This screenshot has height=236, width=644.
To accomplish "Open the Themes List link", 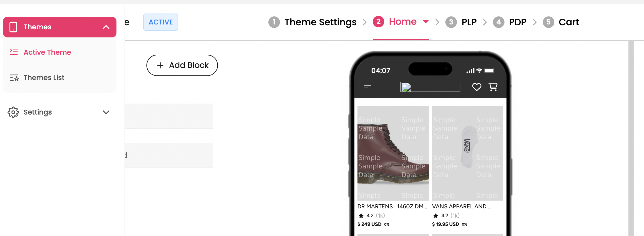I will [x=44, y=78].
